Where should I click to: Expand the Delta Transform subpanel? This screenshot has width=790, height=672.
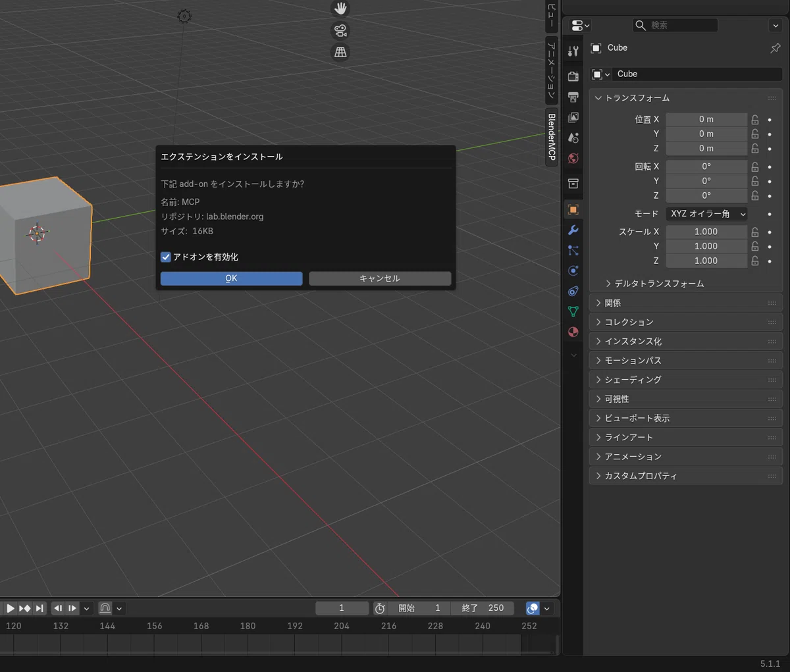point(608,284)
